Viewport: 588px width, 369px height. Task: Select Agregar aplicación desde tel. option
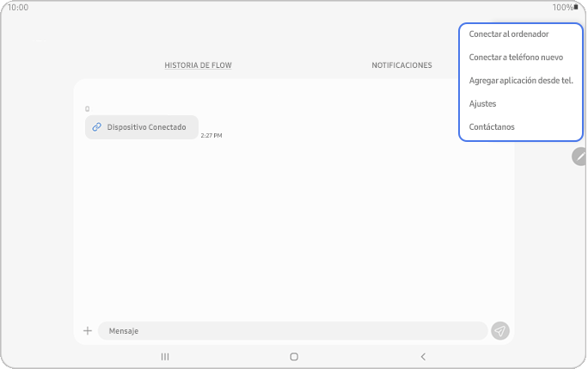(520, 81)
